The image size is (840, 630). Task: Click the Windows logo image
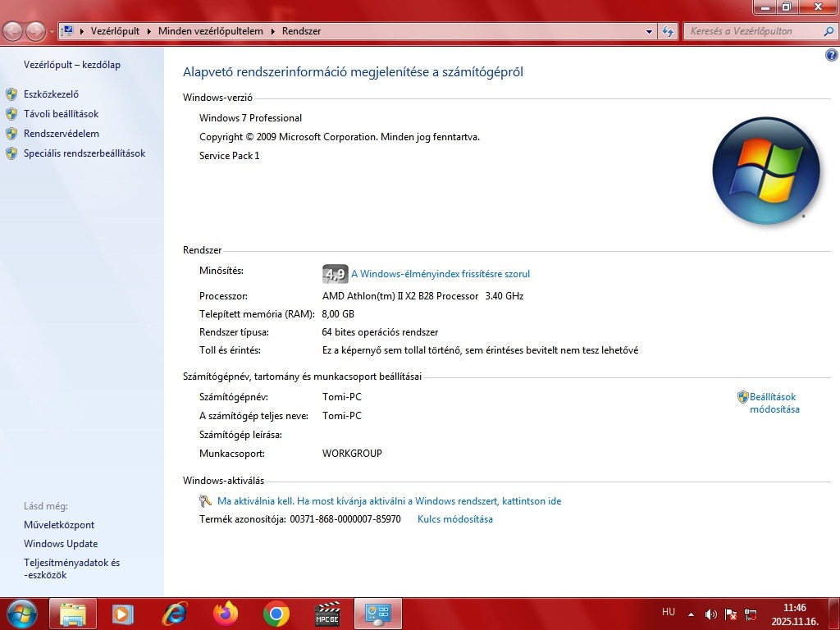pos(766,171)
